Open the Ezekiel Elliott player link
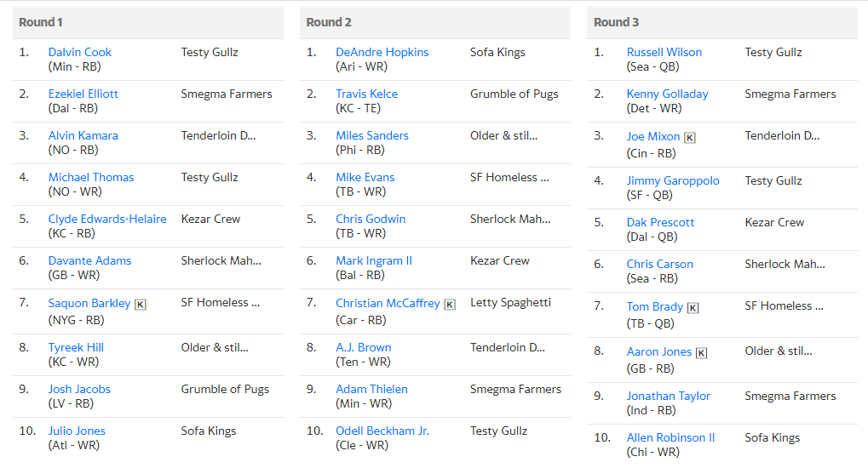Screen dimensions: 868x468 (x=83, y=94)
